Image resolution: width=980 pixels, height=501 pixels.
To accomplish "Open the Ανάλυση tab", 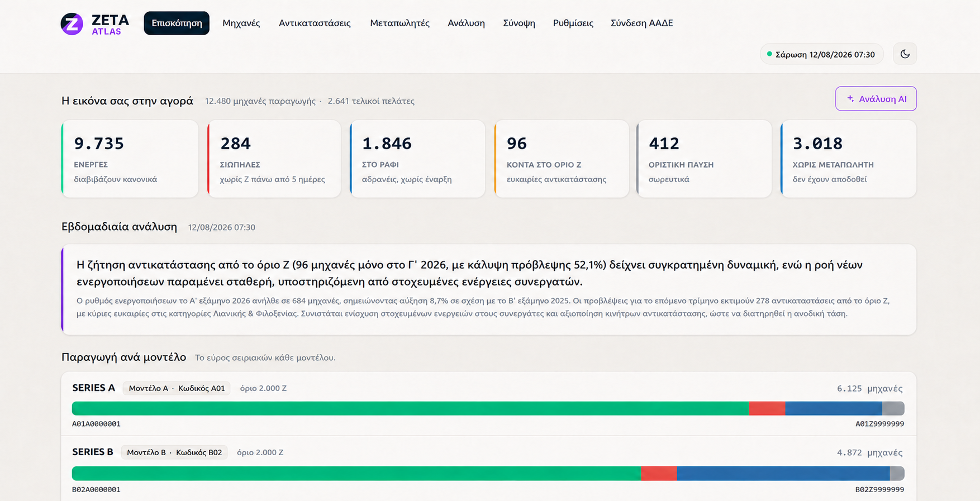I will point(466,23).
